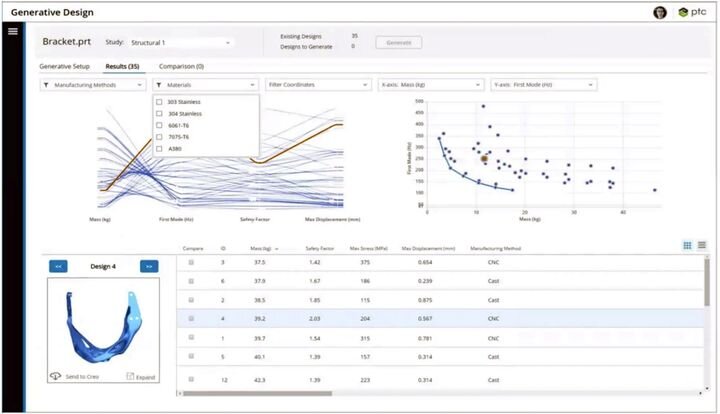
Task: Click Send to Creo icon
Action: 57,375
